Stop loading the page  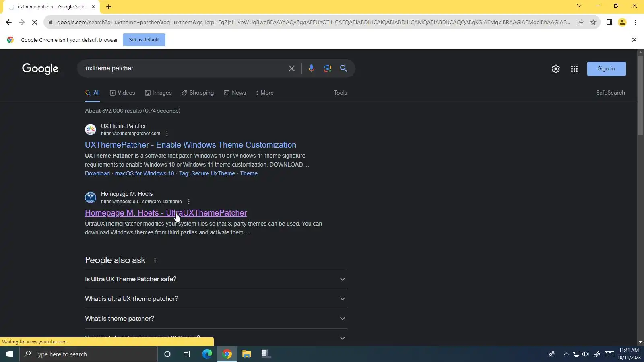coord(35,22)
